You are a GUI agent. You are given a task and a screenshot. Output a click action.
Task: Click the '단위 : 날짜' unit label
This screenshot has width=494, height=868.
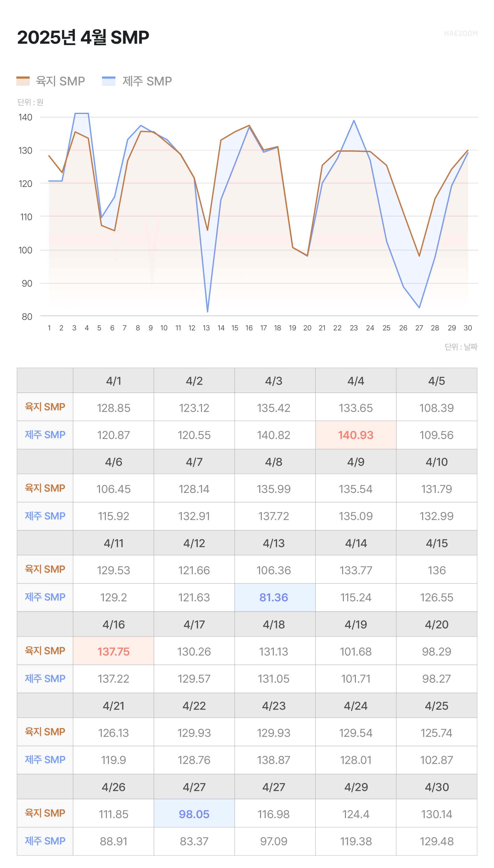click(461, 347)
